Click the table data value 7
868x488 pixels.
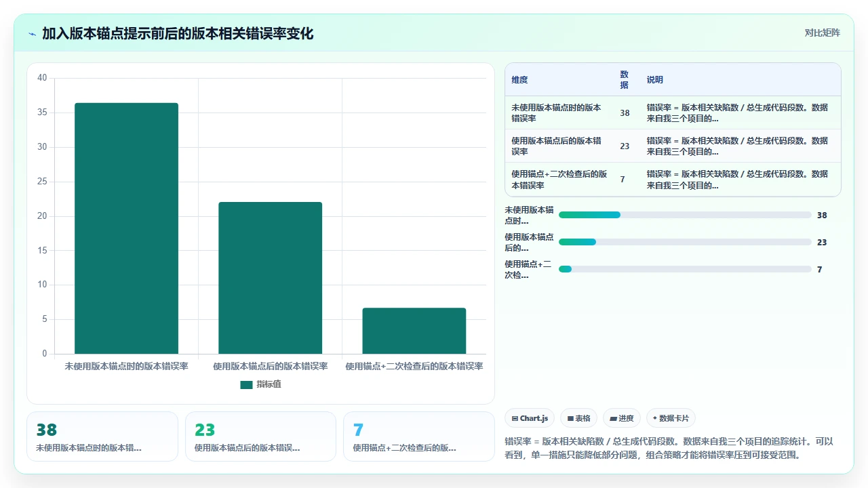[623, 179]
